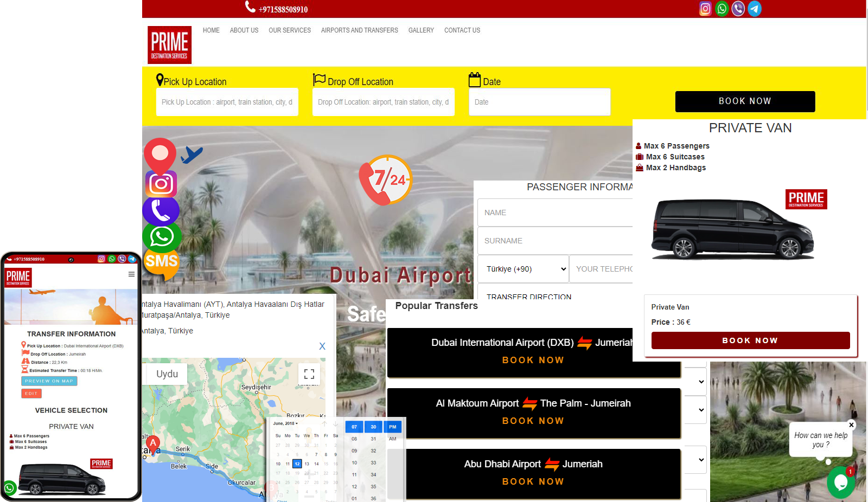
Task: Tap Viber icon in phone mockup header
Action: [122, 259]
